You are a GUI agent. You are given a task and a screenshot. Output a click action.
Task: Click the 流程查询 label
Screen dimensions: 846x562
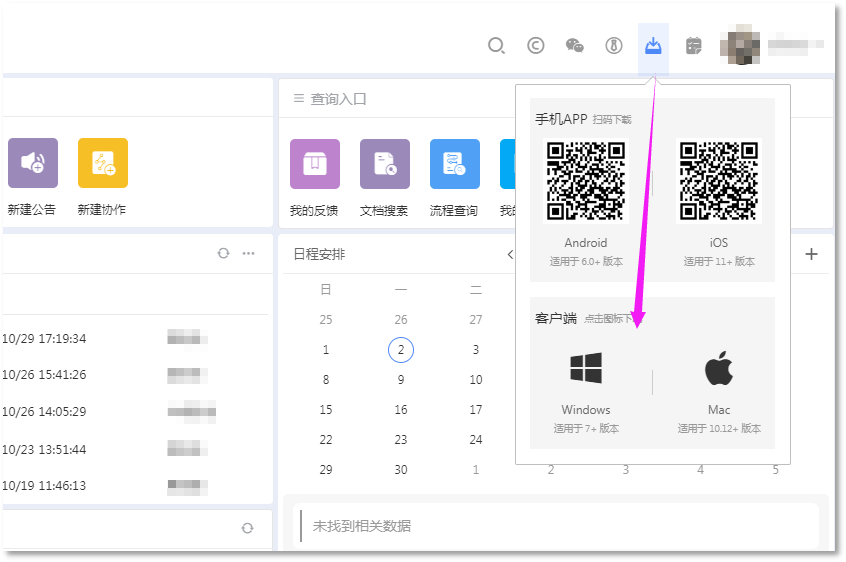tap(454, 211)
